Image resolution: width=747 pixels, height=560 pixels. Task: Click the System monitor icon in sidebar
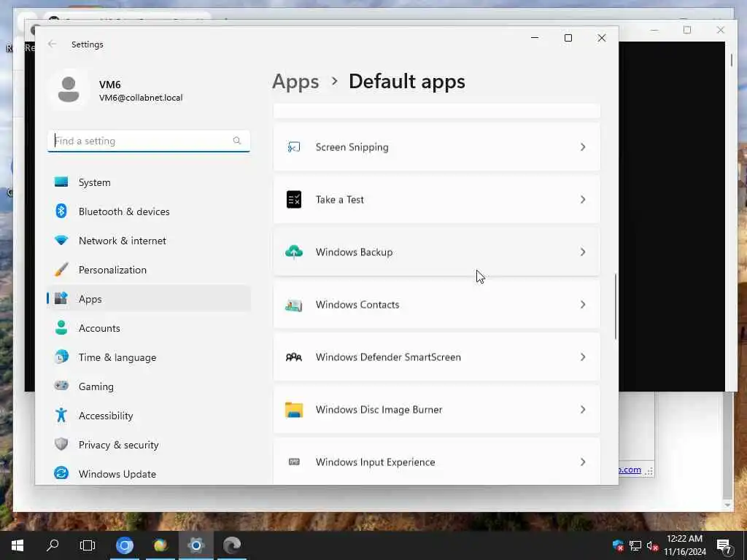[61, 182]
